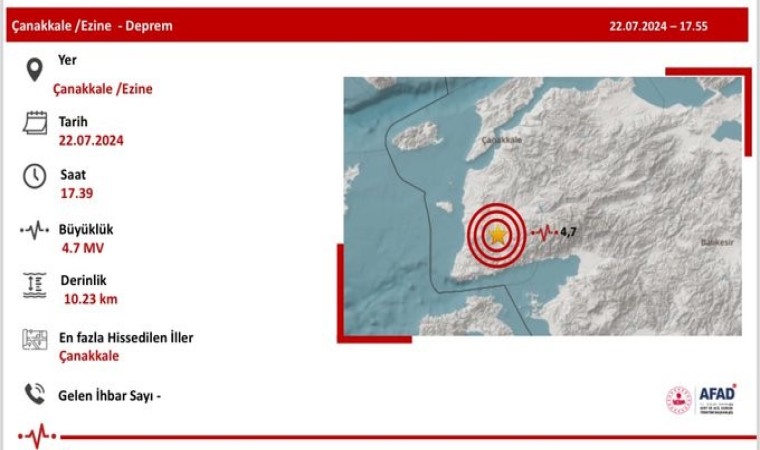Image resolution: width=760 pixels, height=450 pixels.
Task: Click the Çanakkale city label on the map
Action: tap(501, 141)
